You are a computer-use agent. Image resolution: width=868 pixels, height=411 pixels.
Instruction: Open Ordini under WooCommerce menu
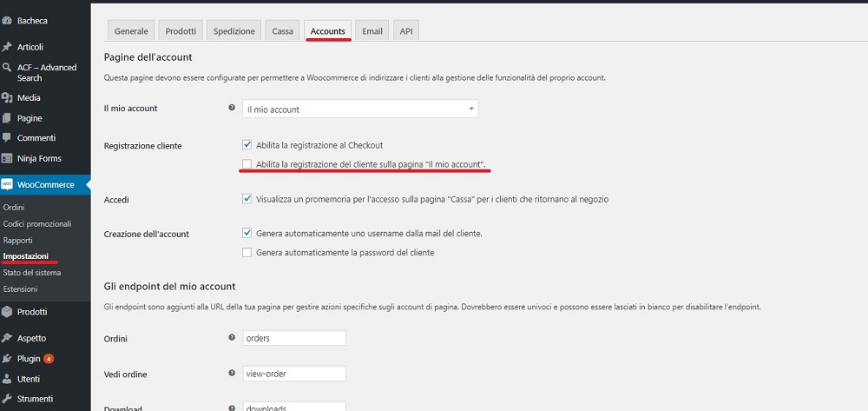coord(14,207)
